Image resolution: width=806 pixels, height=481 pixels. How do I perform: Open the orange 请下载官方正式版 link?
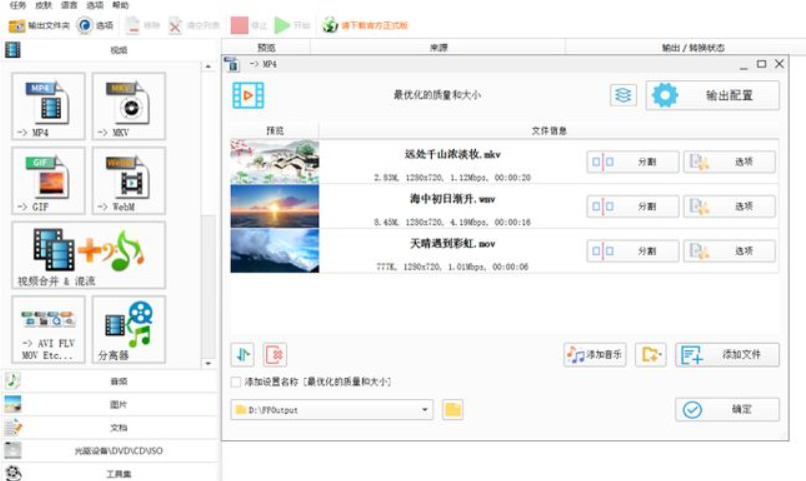(365, 25)
